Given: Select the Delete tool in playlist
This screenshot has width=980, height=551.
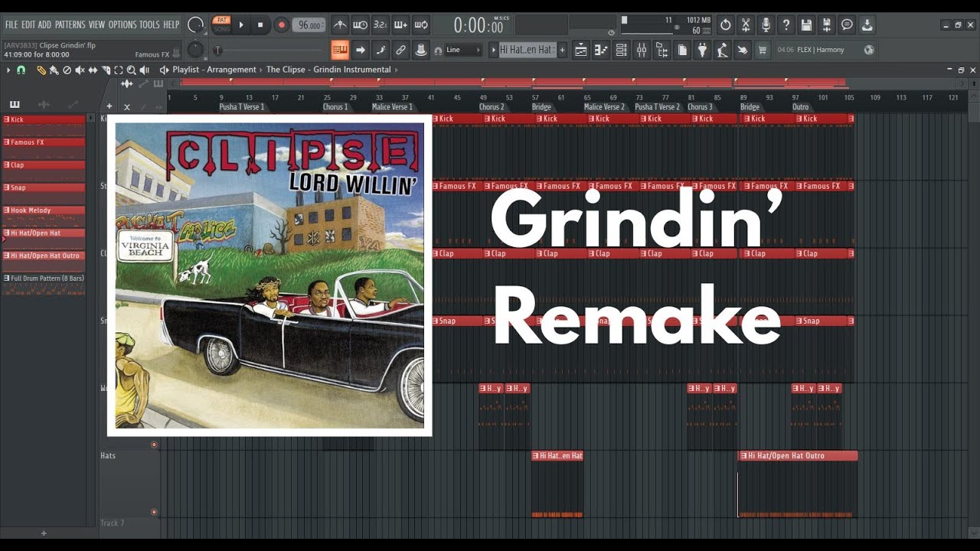Looking at the screenshot, I should pos(67,70).
